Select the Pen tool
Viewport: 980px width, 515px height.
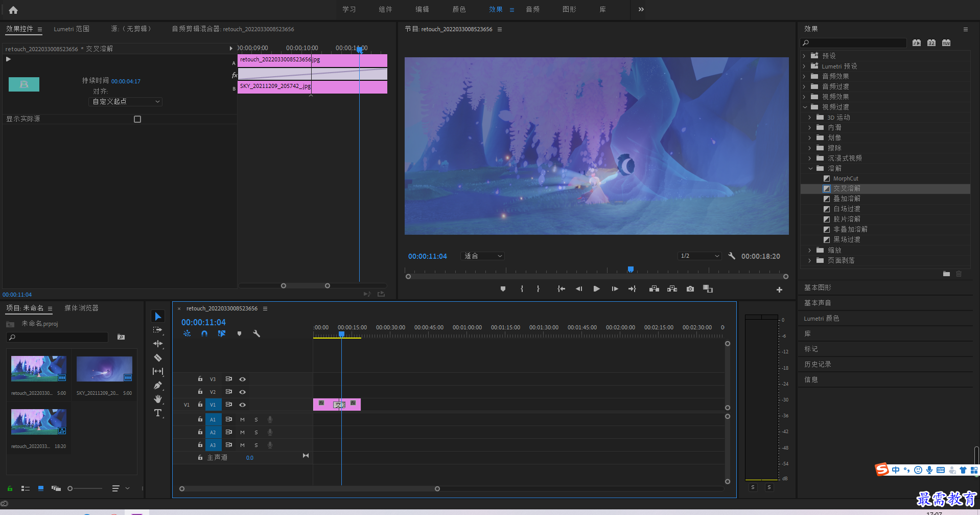[x=158, y=385]
